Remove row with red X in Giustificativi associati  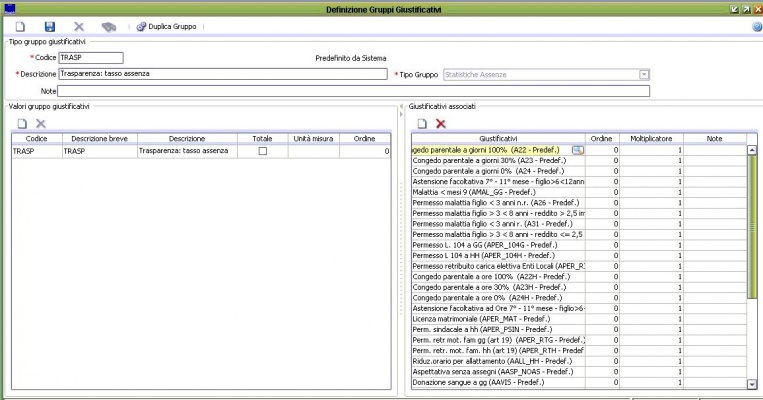coord(441,122)
